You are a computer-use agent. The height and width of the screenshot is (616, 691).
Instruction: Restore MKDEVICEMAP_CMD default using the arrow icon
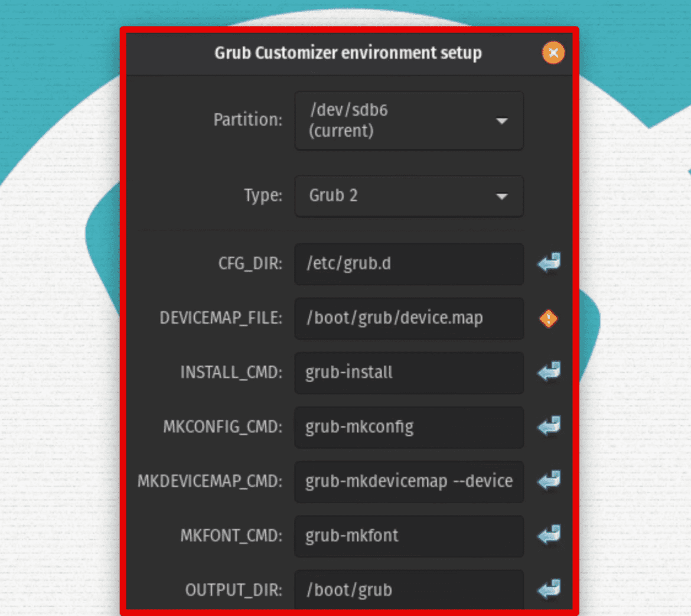click(548, 481)
